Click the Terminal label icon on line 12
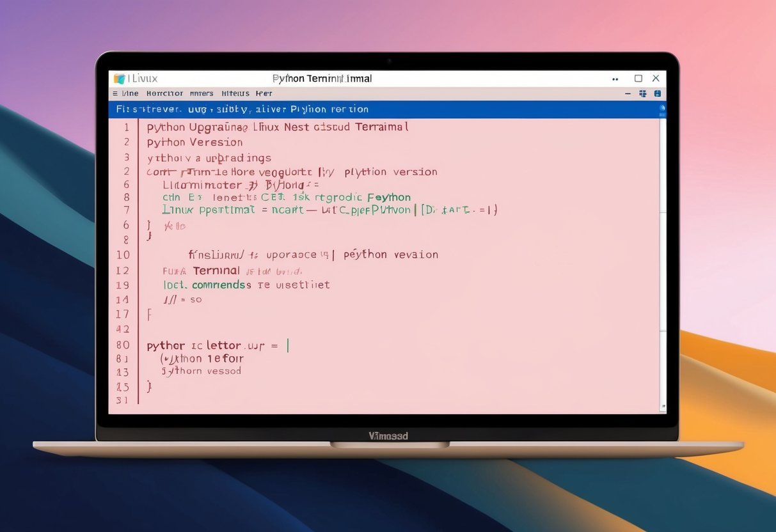The image size is (776, 532). click(x=216, y=270)
